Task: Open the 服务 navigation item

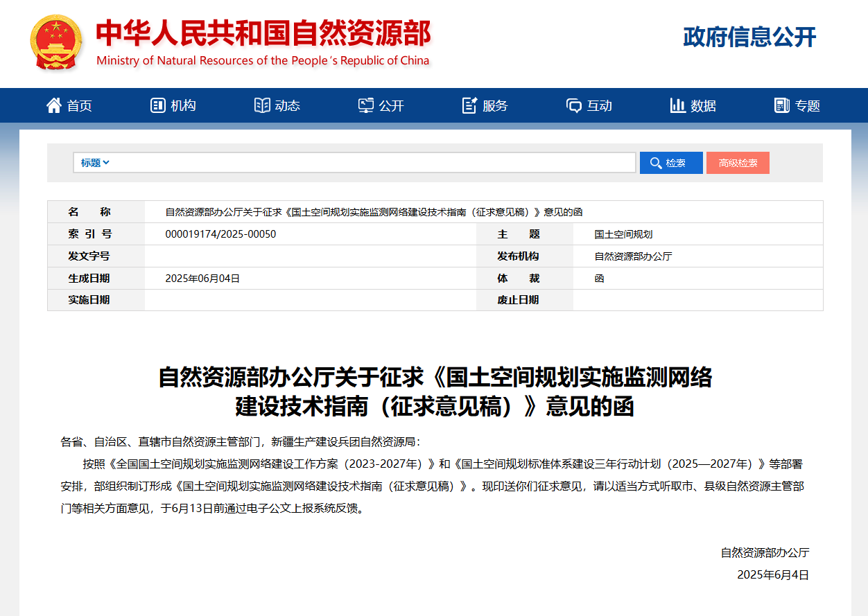Action: pos(485,105)
